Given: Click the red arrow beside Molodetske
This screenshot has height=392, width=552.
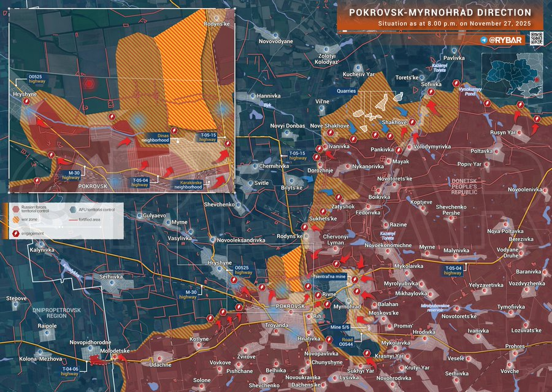Looking at the screenshot, I should (x=123, y=358).
